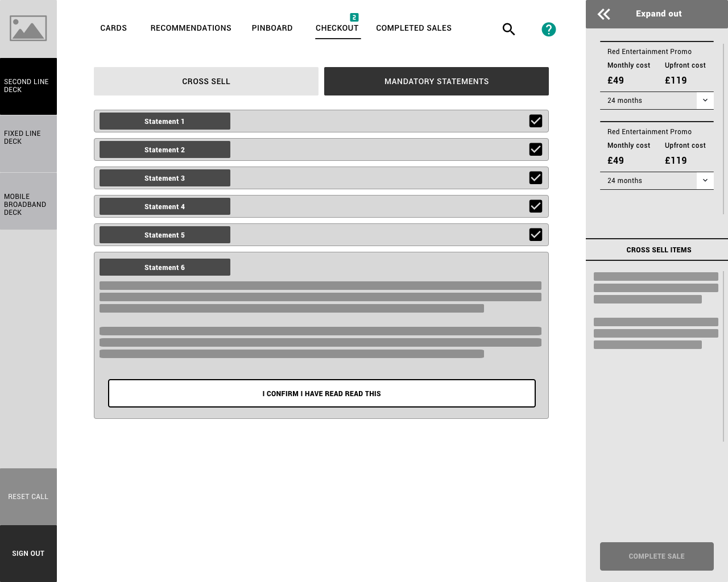728x582 pixels.
Task: Click the basket list scrollbar
Action: [724, 129]
